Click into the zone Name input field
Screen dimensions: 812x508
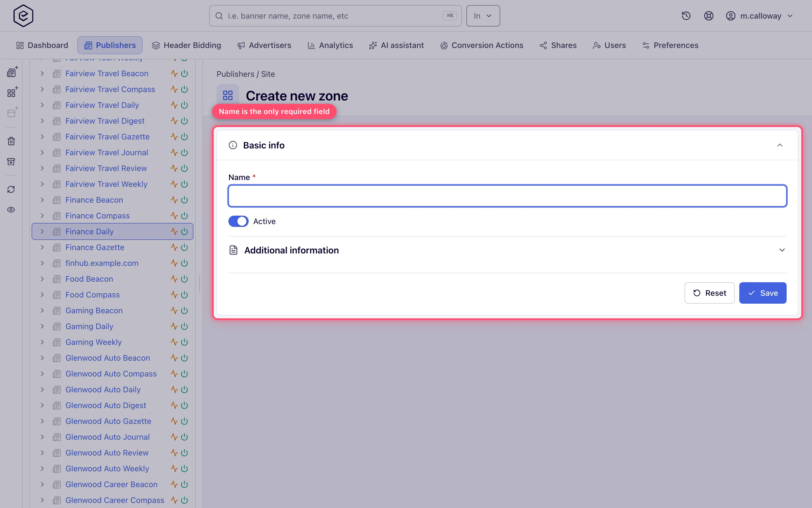(507, 196)
